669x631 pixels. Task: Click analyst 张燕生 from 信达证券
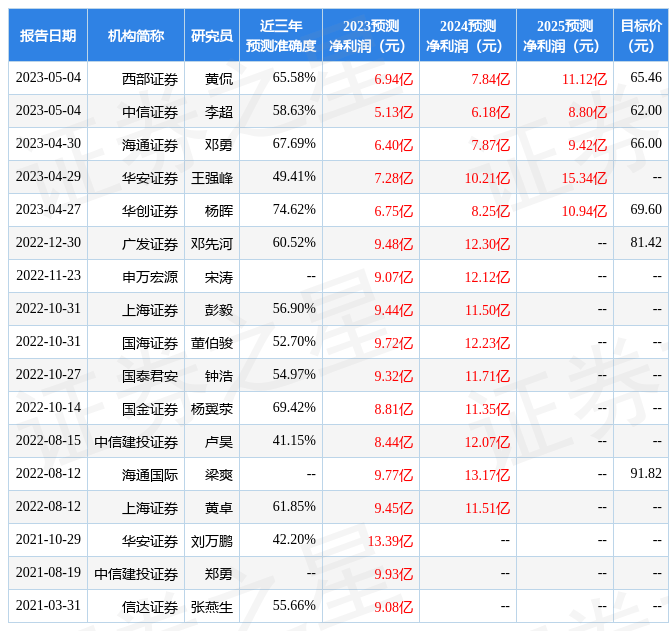click(x=212, y=606)
